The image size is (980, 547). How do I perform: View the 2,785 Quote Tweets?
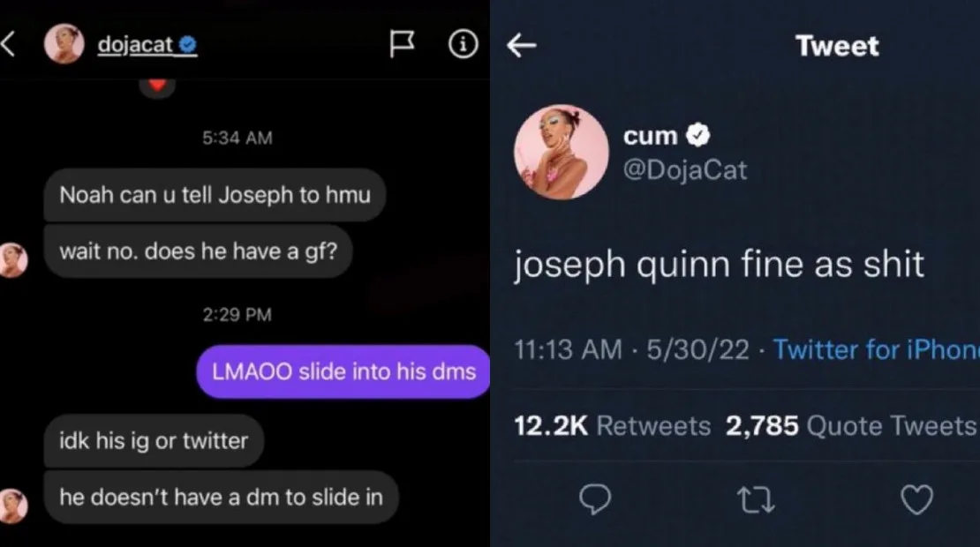point(850,426)
